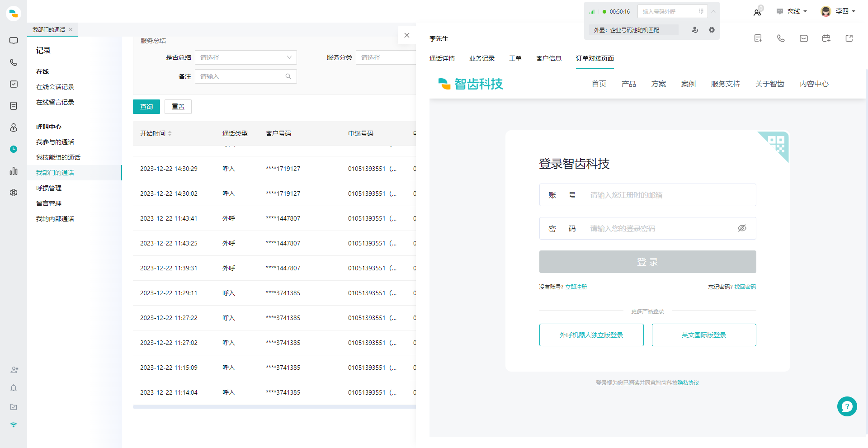The height and width of the screenshot is (448, 868).
Task: Close the 我部门的通话 tab
Action: [71, 29]
